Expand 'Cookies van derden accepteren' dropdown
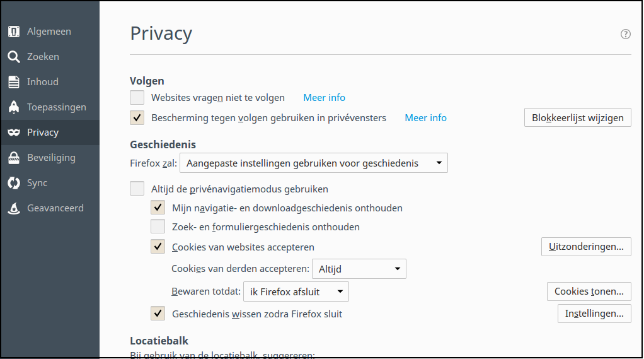The height and width of the screenshot is (359, 644). (359, 269)
